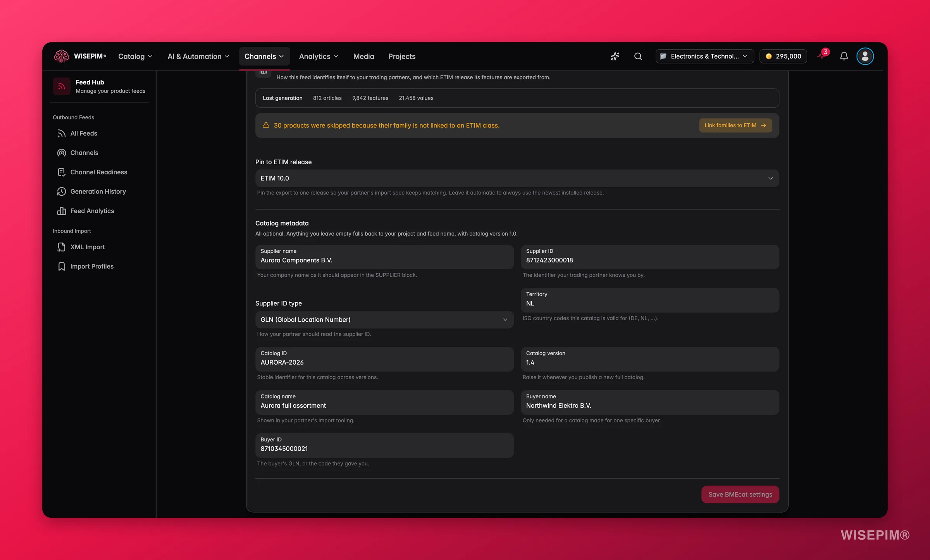Image resolution: width=930 pixels, height=560 pixels.
Task: Click the Channels broadcast sidebar icon
Action: (61, 153)
